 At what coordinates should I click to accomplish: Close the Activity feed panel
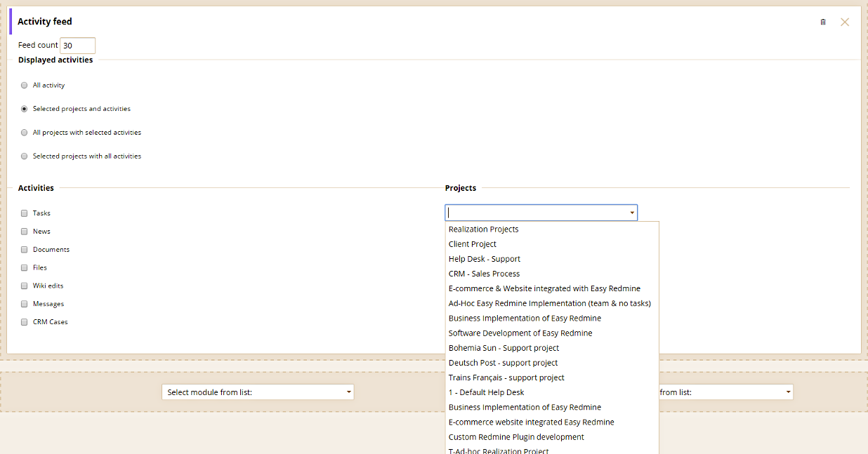845,22
